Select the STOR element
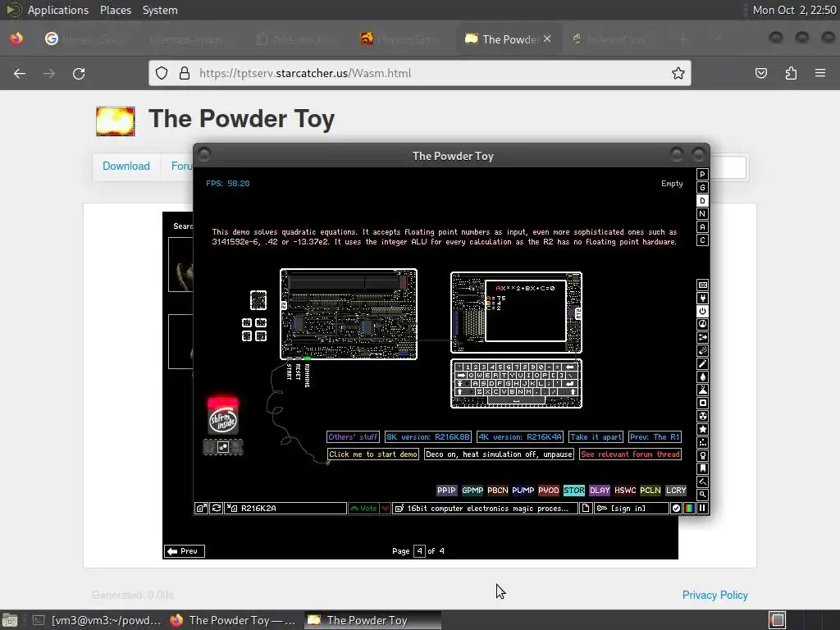 pyautogui.click(x=573, y=491)
